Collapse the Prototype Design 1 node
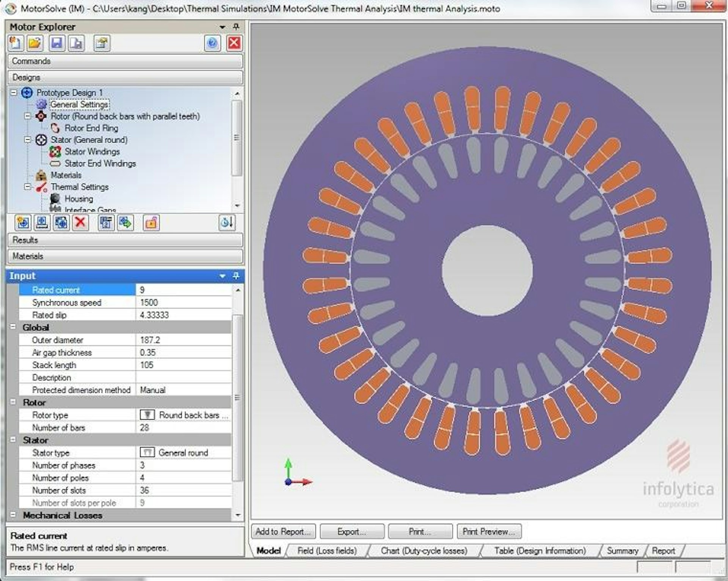The height and width of the screenshot is (581, 728). [x=14, y=93]
